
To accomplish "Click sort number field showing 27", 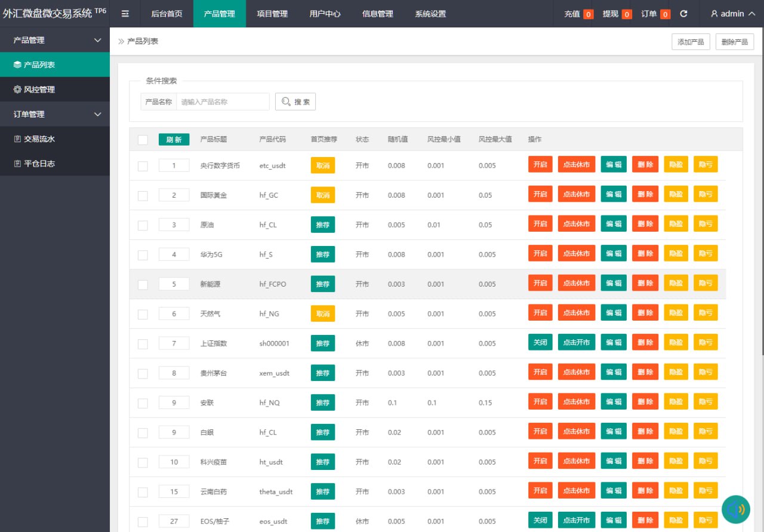I will 174,521.
